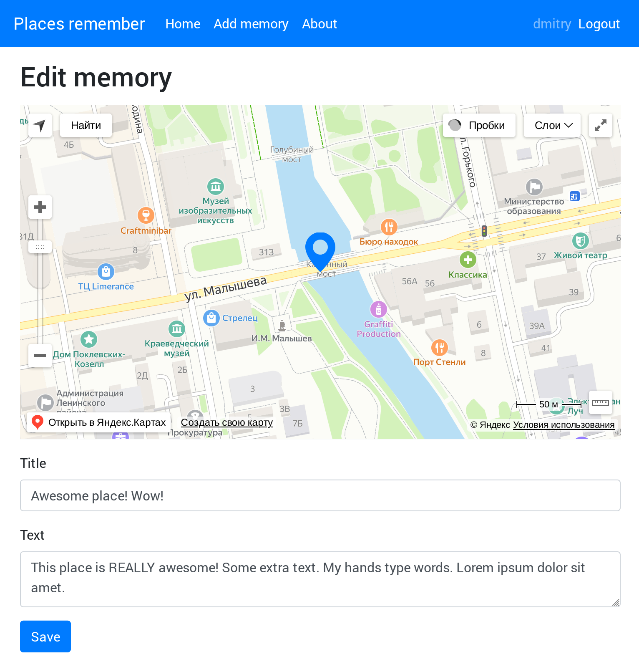Click the blue location placemark pin
Viewport: 639px width, 672px height.
point(320,252)
